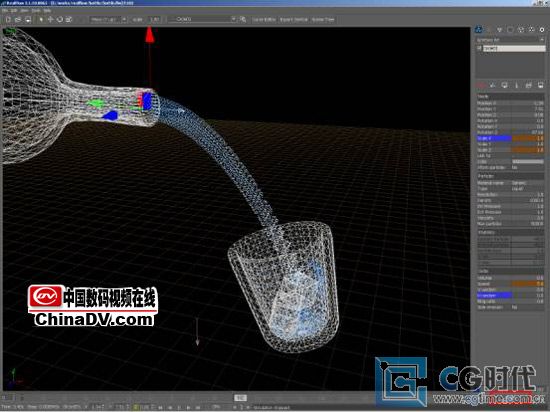This screenshot has height=412, width=550.
Task: Click the Save scene toolbar icon
Action: click(x=28, y=19)
